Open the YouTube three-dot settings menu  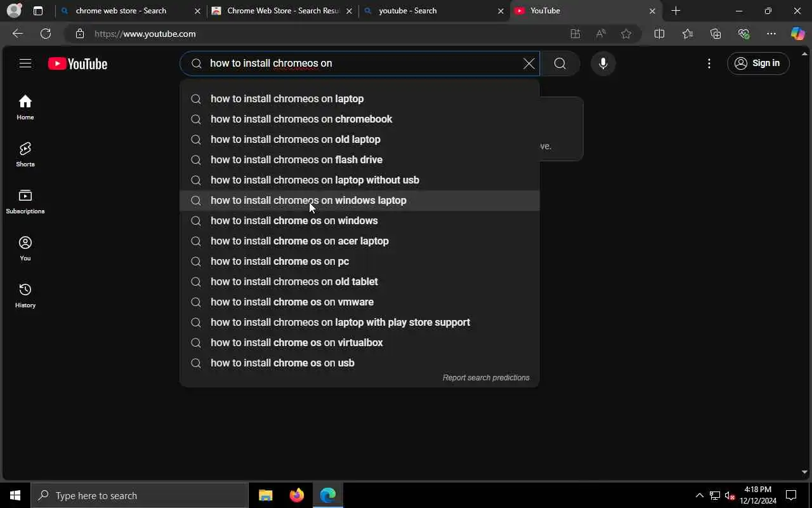pyautogui.click(x=709, y=63)
